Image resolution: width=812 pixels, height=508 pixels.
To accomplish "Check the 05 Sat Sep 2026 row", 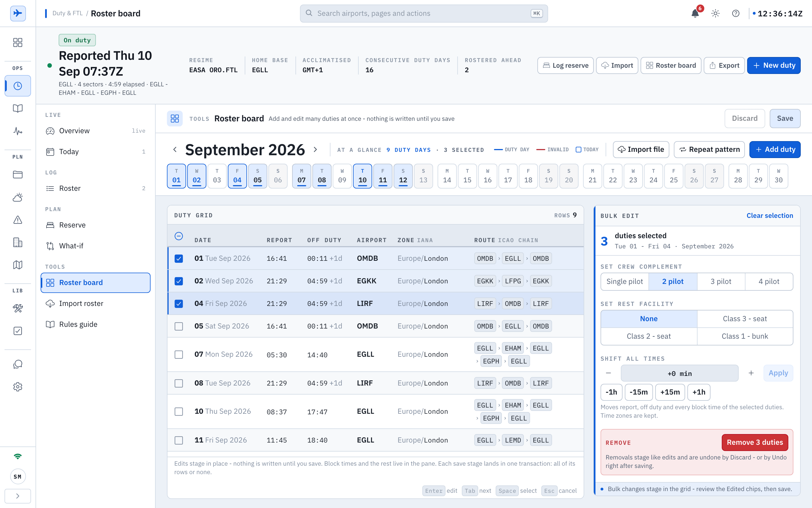I will (179, 326).
